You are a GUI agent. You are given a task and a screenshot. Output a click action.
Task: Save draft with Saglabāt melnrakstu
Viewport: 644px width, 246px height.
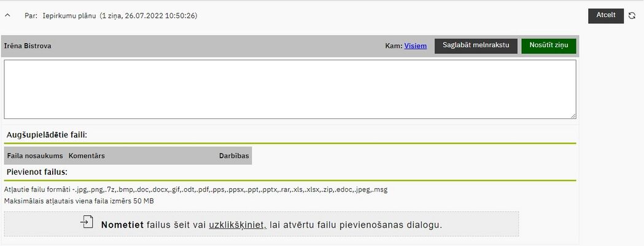476,46
